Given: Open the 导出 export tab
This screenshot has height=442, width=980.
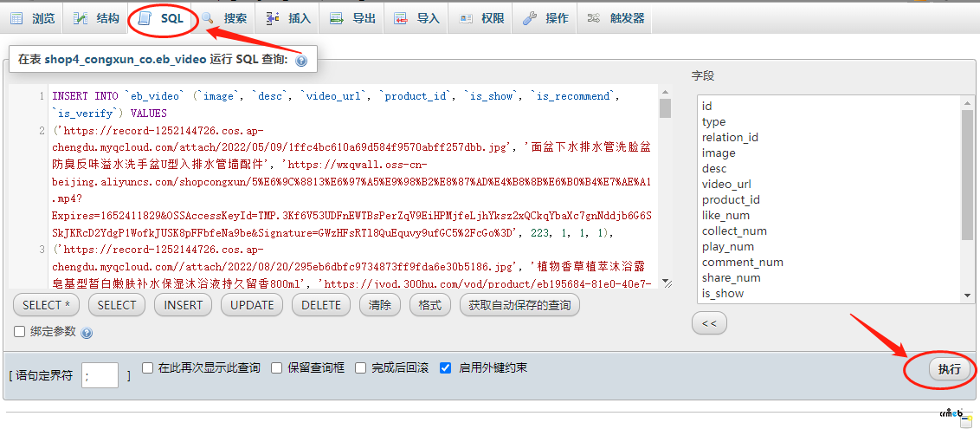Looking at the screenshot, I should coord(351,19).
